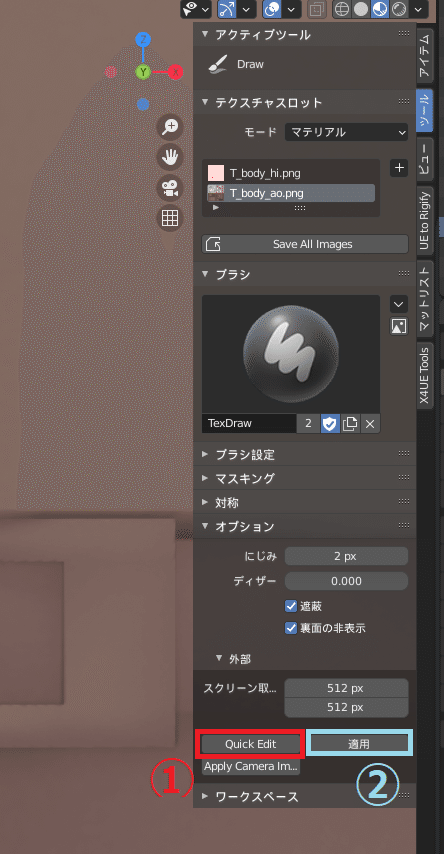Switch to rendered viewport shading
The width and height of the screenshot is (444, 854).
[x=399, y=9]
